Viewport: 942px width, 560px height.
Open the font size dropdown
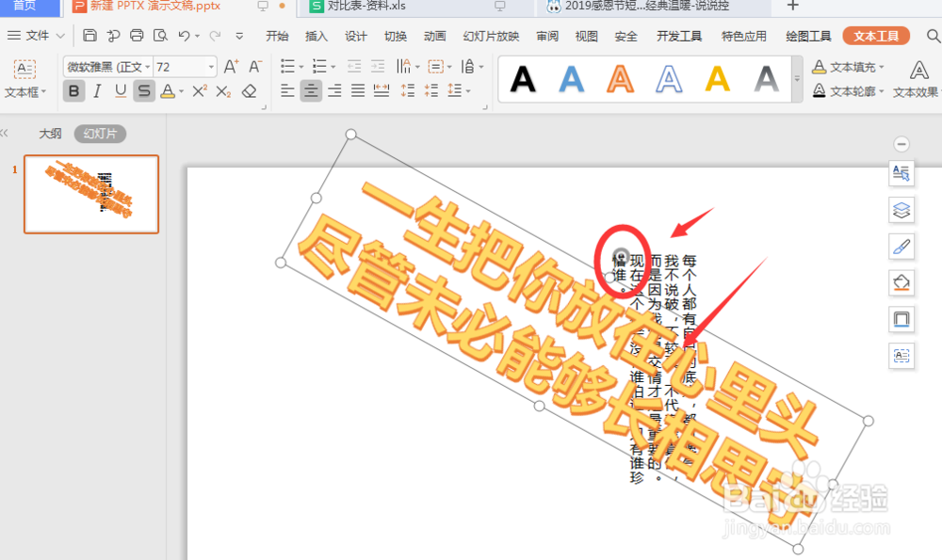211,67
